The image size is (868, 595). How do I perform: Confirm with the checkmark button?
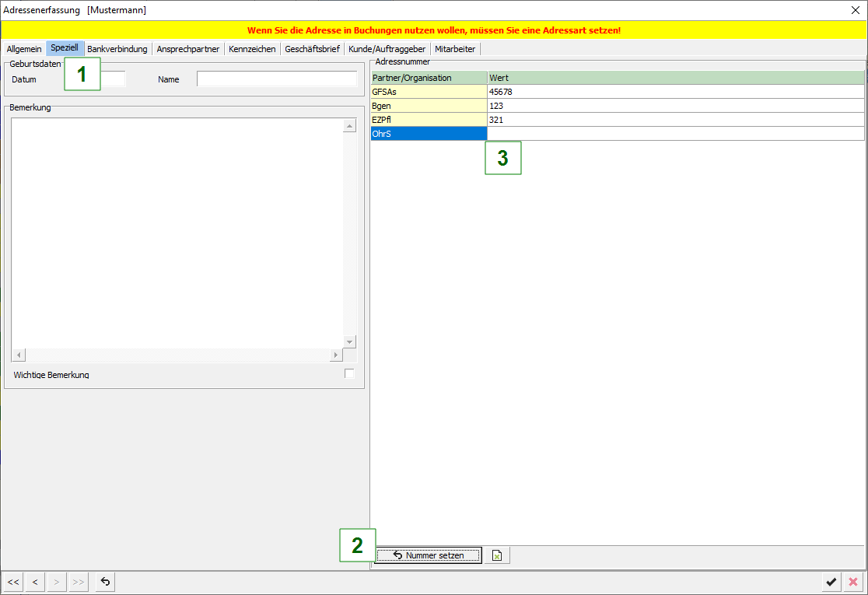click(831, 582)
